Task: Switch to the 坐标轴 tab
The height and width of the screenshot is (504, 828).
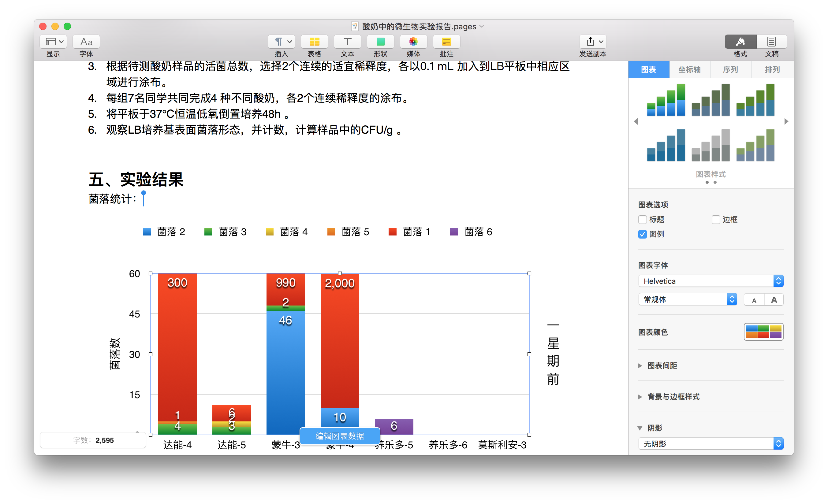Action: (690, 69)
